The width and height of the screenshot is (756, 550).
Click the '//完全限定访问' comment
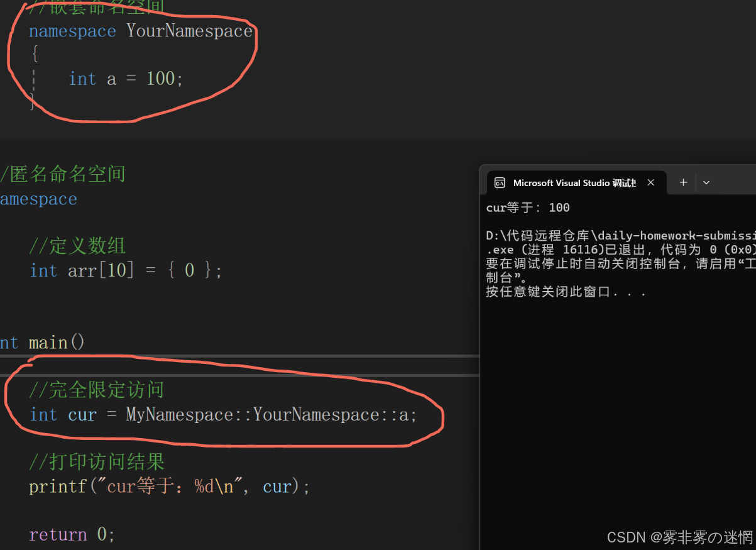[x=96, y=390]
